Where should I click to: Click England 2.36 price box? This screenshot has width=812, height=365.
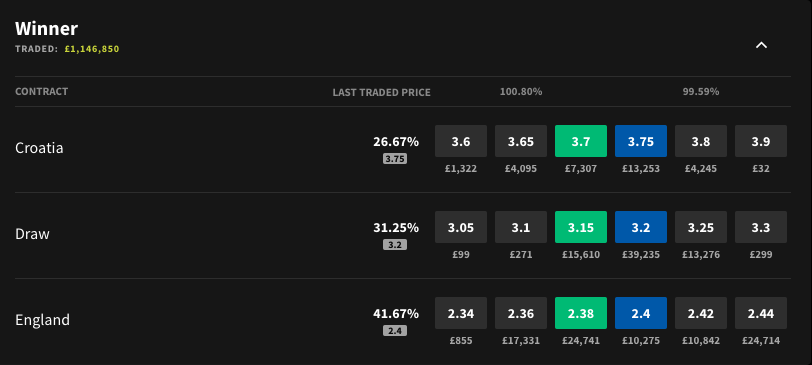[x=520, y=313]
